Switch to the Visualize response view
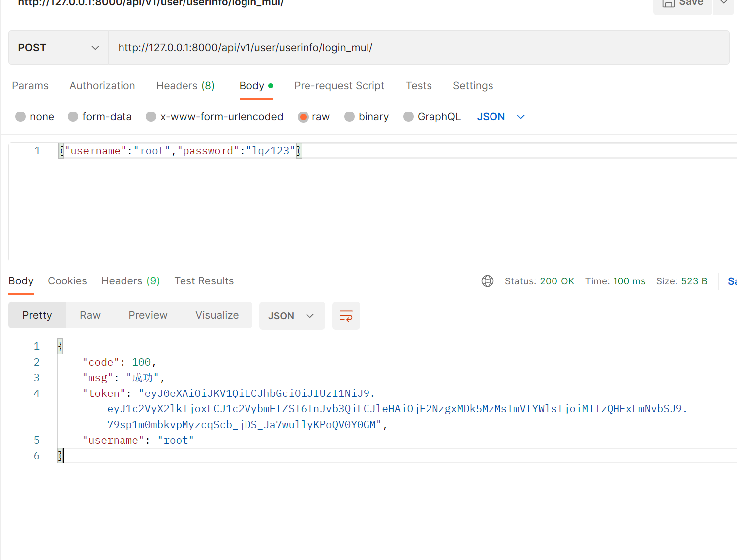Image resolution: width=737 pixels, height=560 pixels. click(217, 315)
